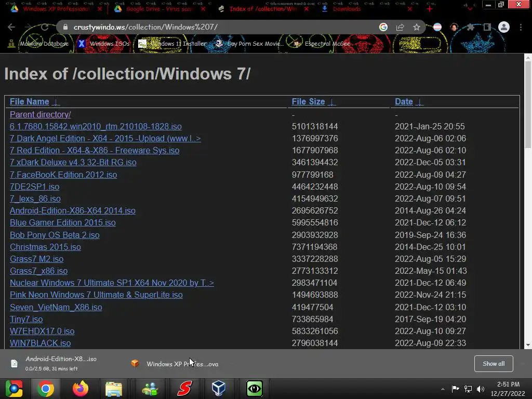Open the Malware Database bookmark

coord(38,44)
